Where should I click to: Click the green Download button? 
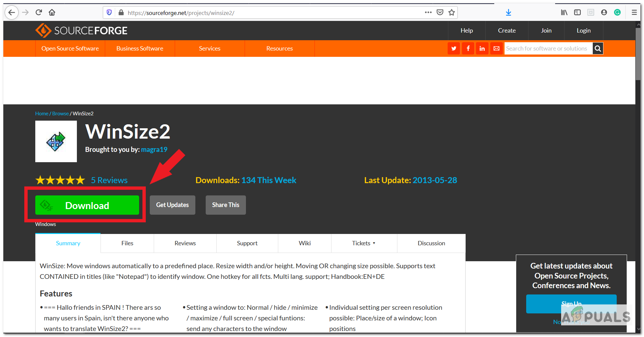coord(87,205)
